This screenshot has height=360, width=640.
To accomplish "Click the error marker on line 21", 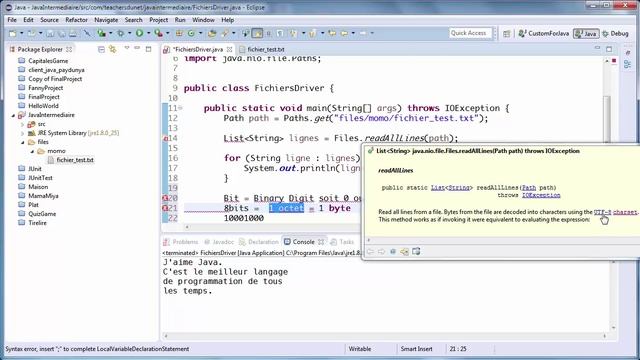I will click(x=165, y=208).
